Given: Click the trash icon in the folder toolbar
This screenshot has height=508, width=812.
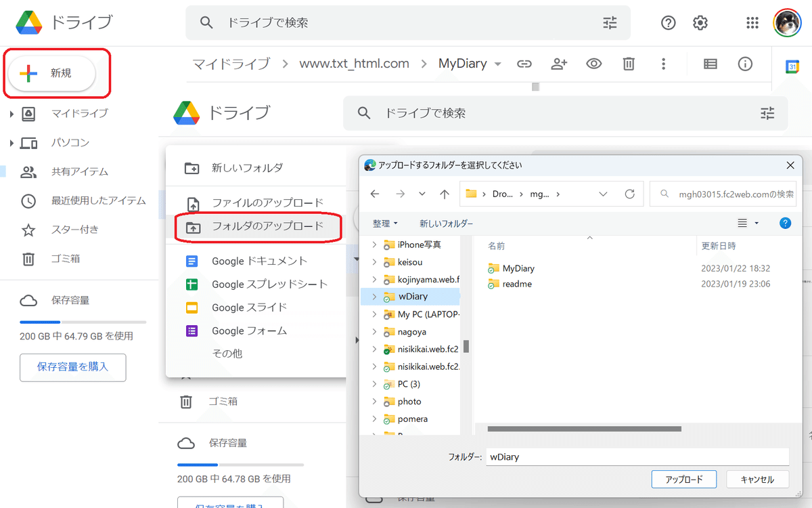Looking at the screenshot, I should (629, 64).
